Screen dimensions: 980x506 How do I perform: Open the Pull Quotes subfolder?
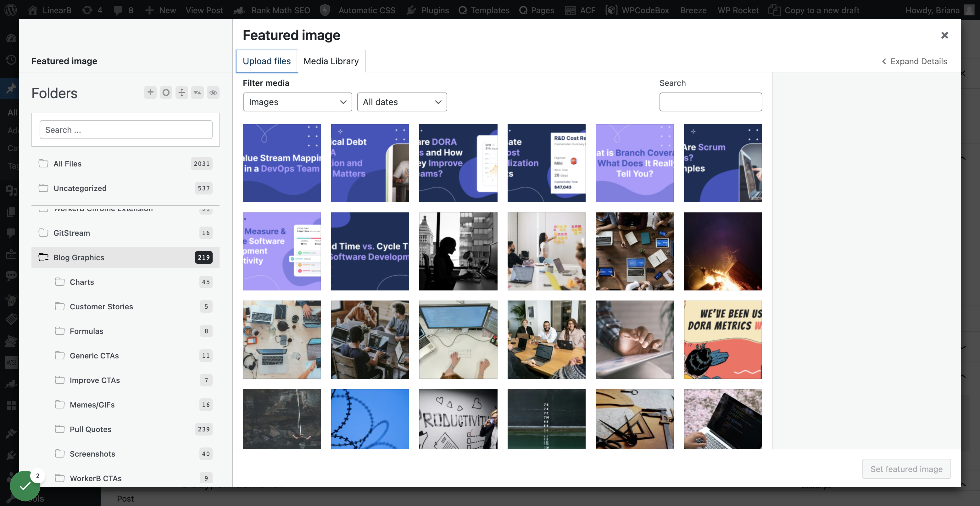tap(133, 429)
